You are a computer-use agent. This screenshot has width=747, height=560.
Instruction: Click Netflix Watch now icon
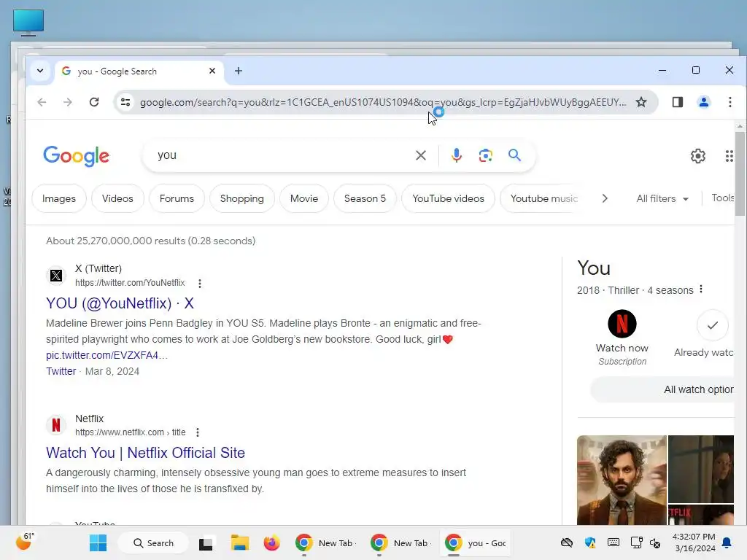(x=622, y=324)
